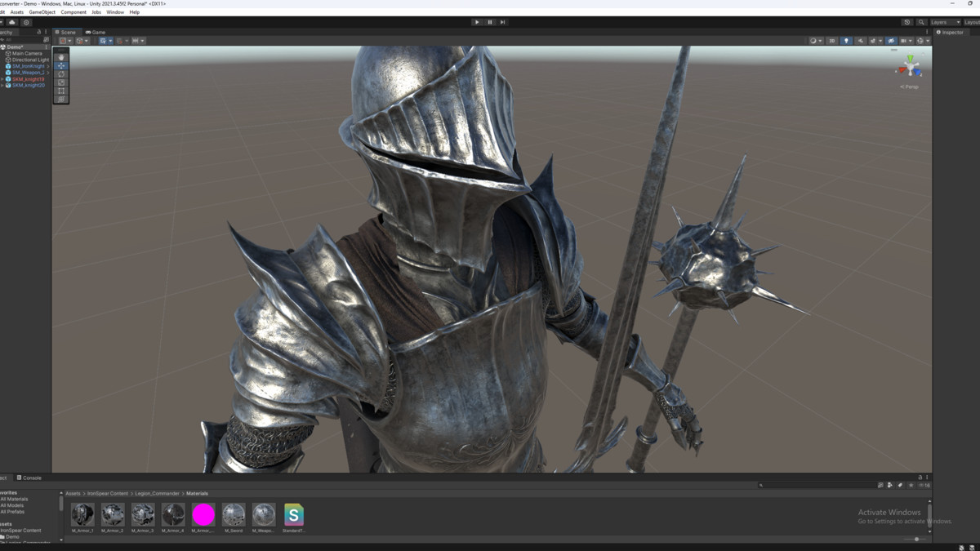
Task: Select the magenta M_Armor material swatch
Action: tap(203, 515)
